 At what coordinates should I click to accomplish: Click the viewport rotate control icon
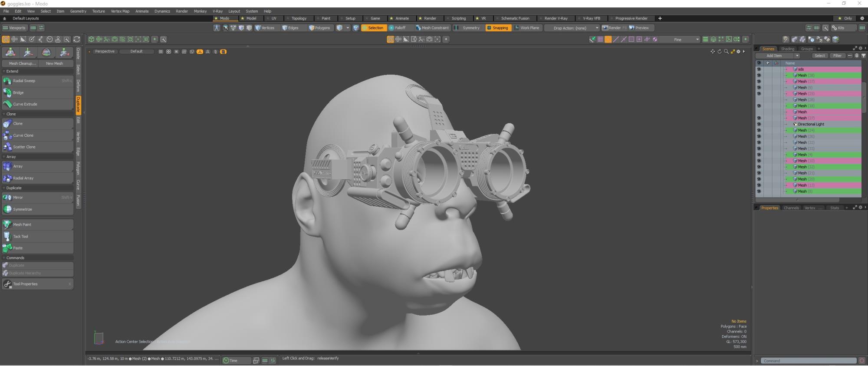[719, 52]
